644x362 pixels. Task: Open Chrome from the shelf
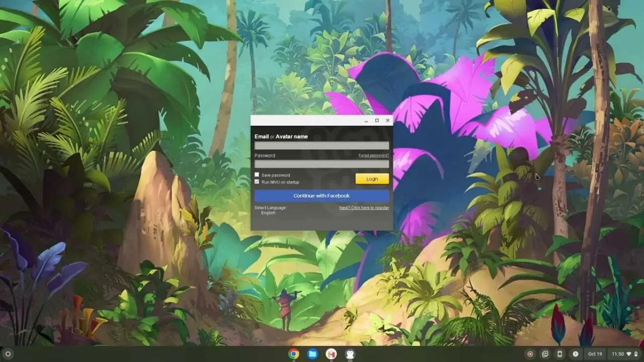pyautogui.click(x=293, y=354)
